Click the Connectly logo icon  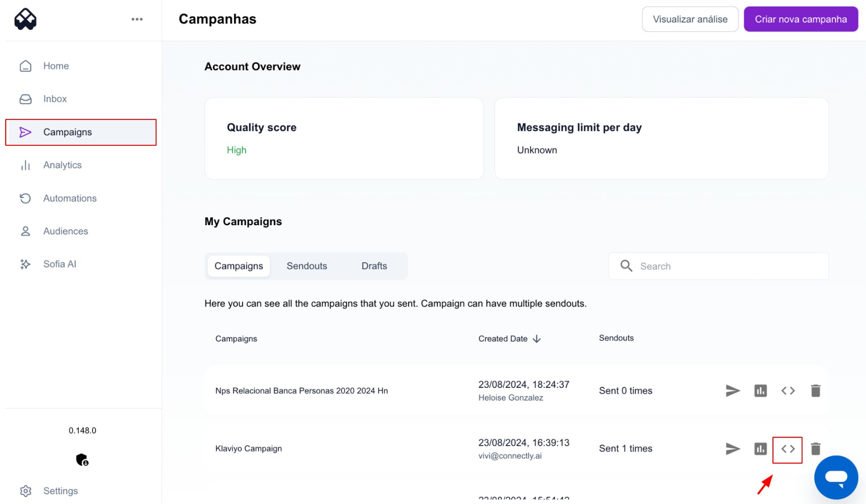click(x=25, y=19)
